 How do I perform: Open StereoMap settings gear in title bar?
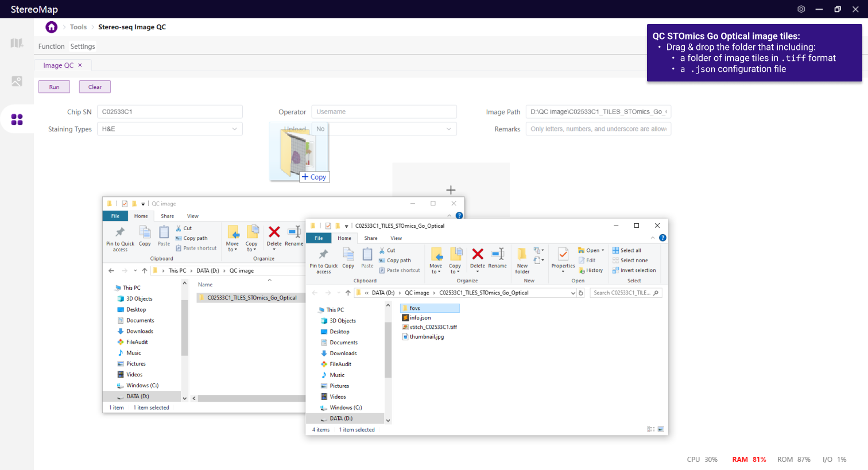801,9
